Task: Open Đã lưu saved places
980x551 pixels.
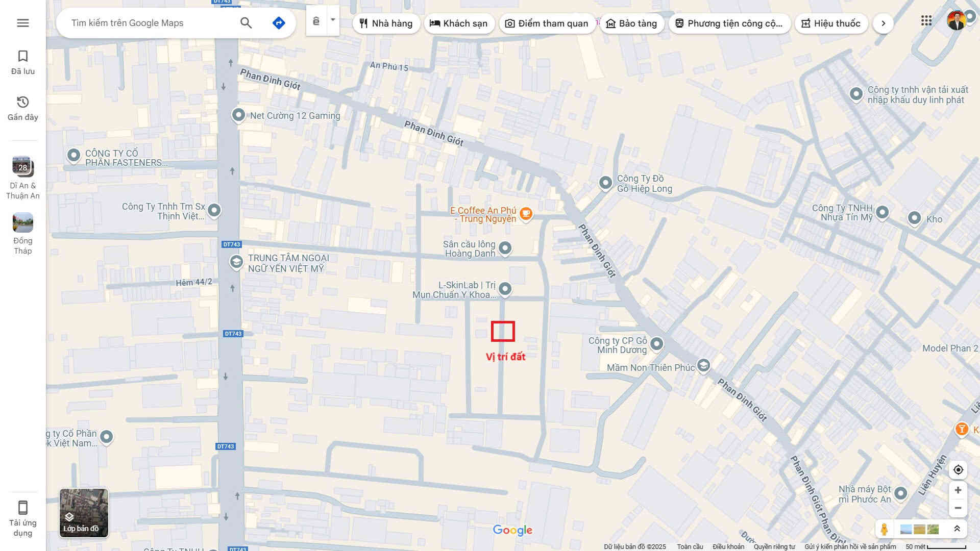Action: 22,62
